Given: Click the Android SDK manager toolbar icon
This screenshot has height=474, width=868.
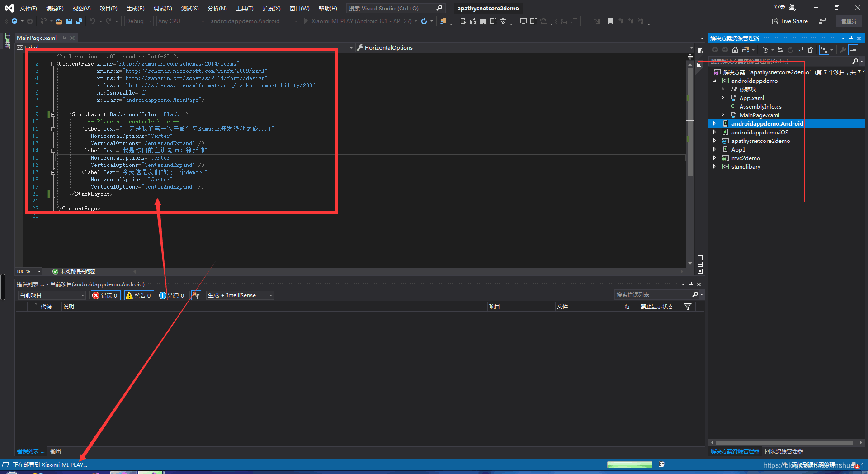Looking at the screenshot, I should click(x=473, y=21).
